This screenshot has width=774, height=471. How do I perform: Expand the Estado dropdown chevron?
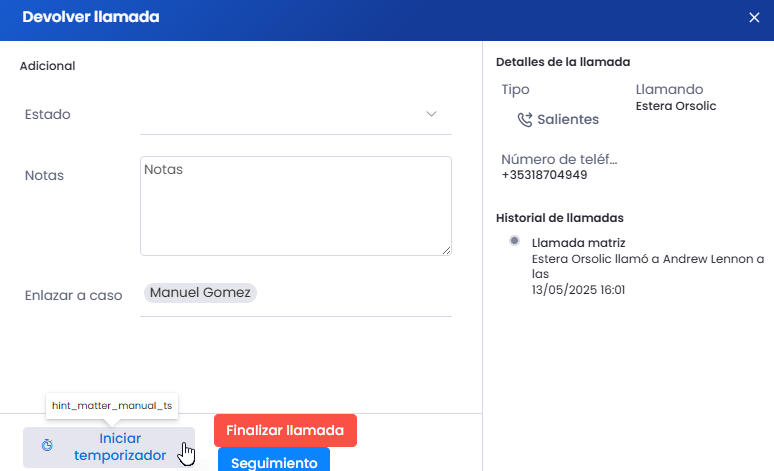[x=432, y=114]
